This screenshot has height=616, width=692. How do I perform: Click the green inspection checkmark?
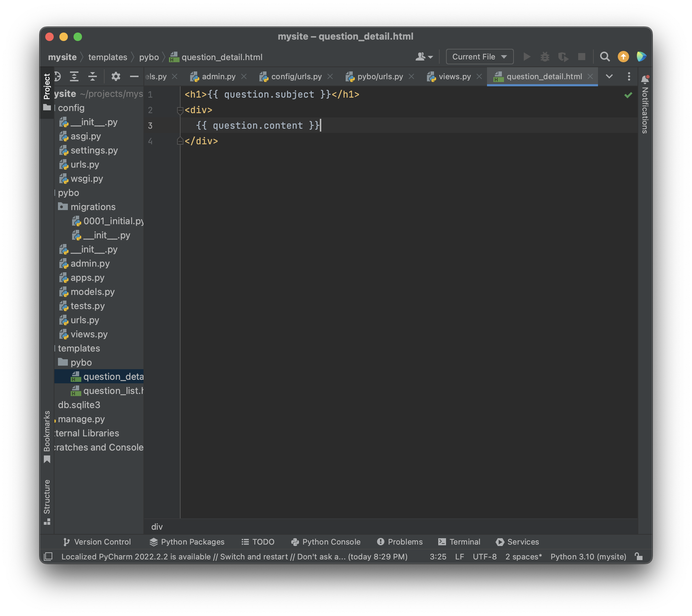point(628,95)
